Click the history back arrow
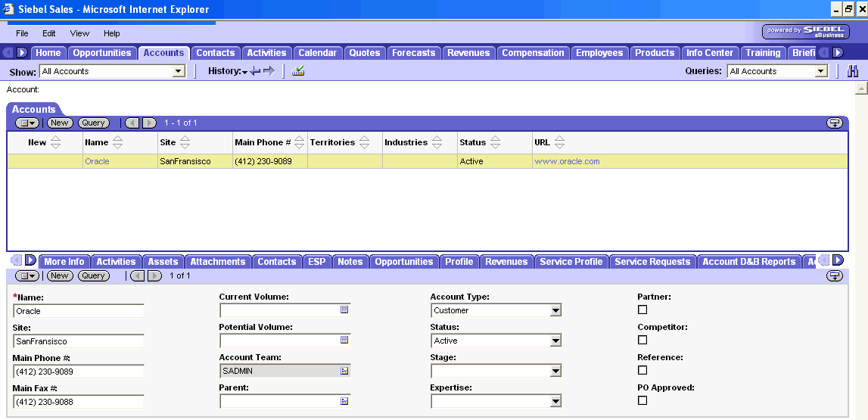Image resolution: width=868 pixels, height=420 pixels. 255,71
